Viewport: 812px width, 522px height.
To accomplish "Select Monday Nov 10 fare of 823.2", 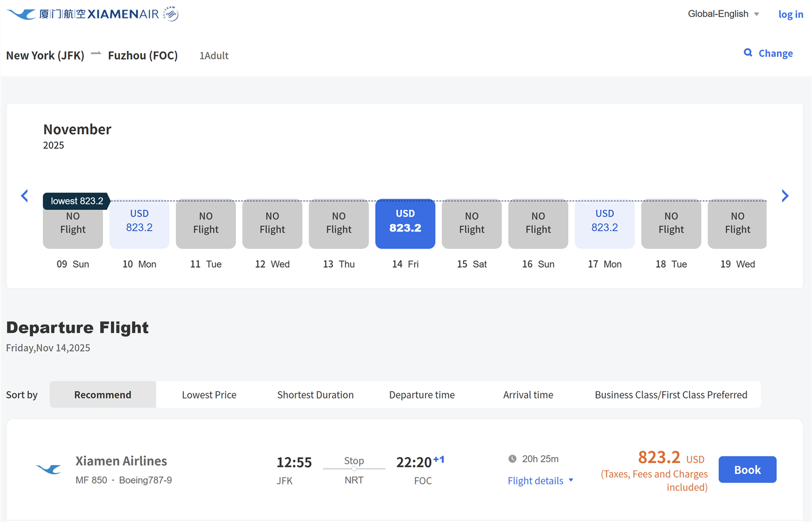I will coord(139,223).
